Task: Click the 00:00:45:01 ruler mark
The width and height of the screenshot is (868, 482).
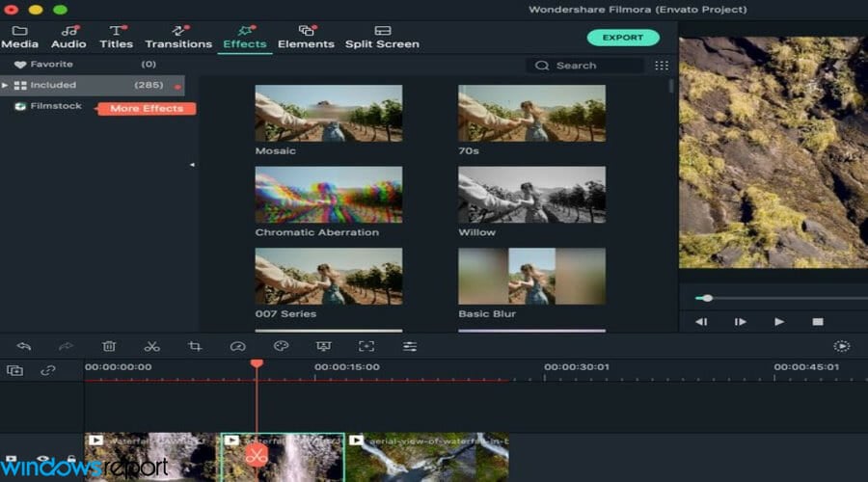Action: tap(806, 367)
